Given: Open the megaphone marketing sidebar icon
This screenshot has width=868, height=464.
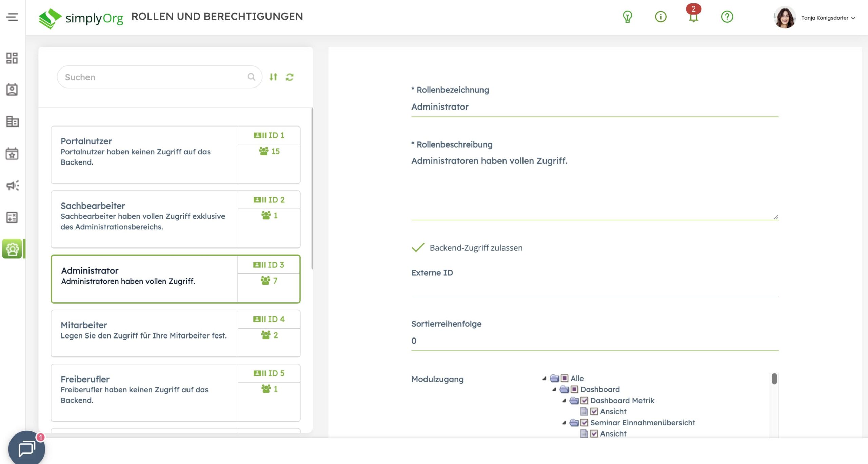Looking at the screenshot, I should click(x=12, y=186).
